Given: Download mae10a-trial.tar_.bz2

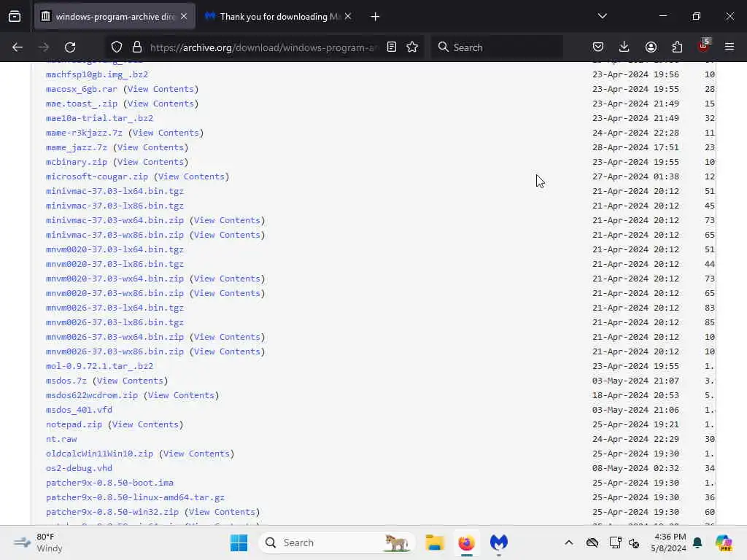Looking at the screenshot, I should pos(99,118).
